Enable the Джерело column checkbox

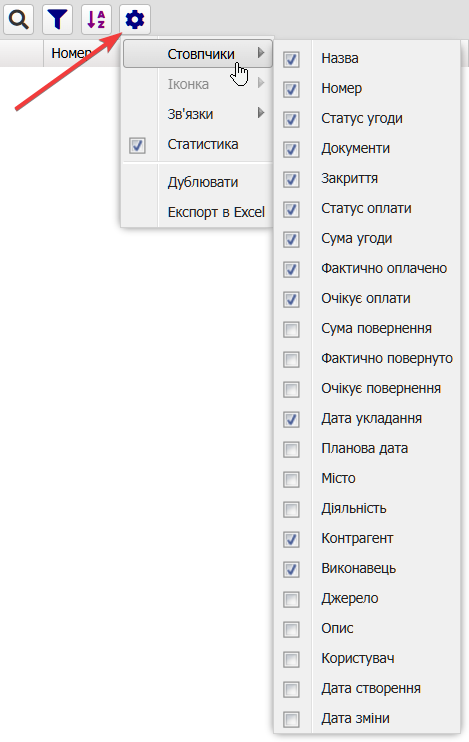click(x=291, y=600)
